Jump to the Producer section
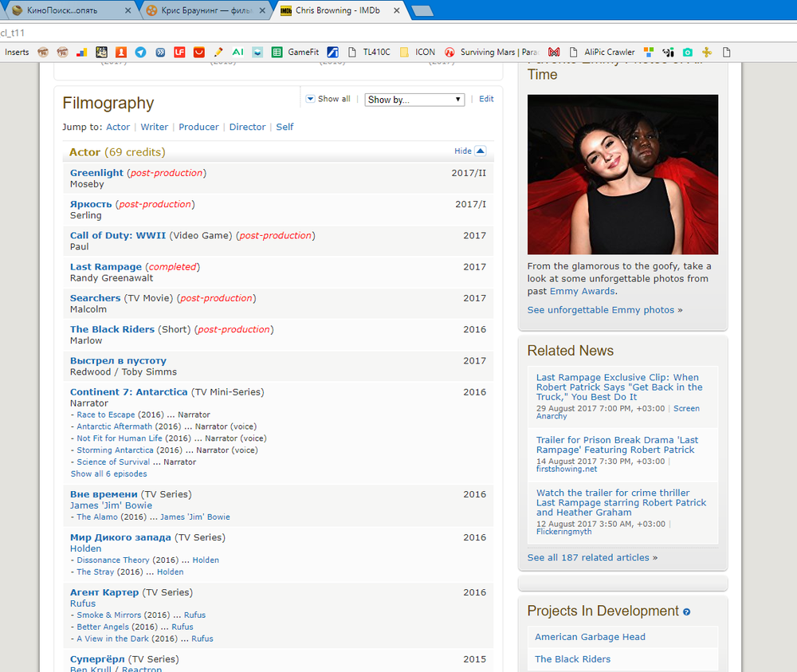This screenshot has height=672, width=797. tap(198, 127)
